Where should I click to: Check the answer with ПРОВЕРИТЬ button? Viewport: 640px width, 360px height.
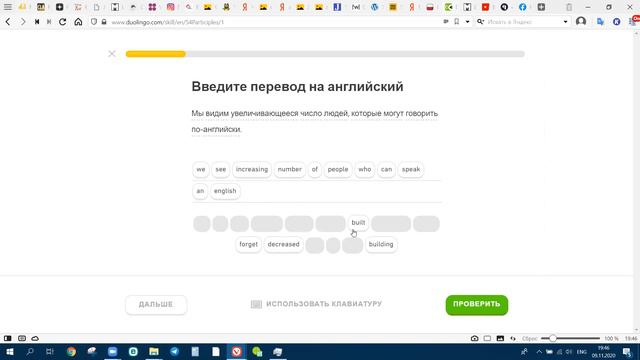477,304
